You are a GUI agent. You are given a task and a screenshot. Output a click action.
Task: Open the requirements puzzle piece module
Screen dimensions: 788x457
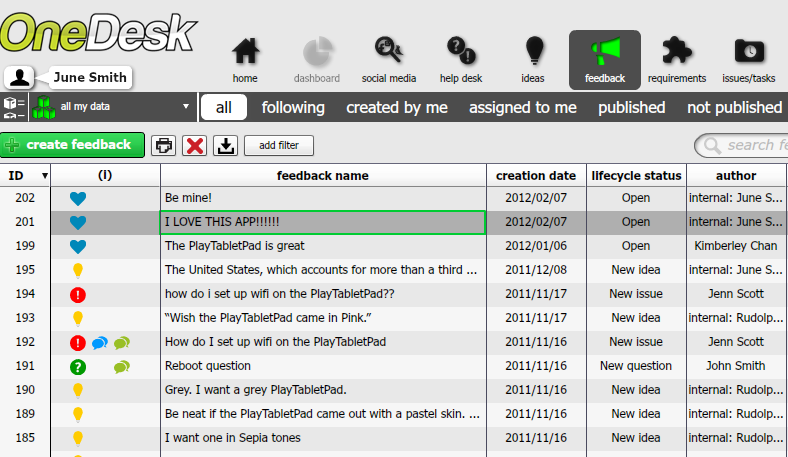(x=676, y=58)
